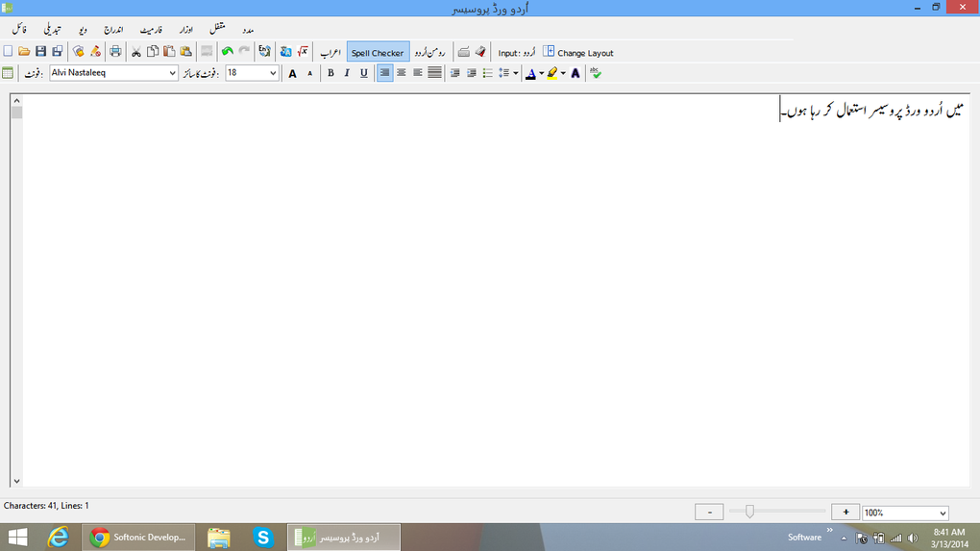The image size is (980, 551).
Task: Apply the yellow highlight color swatch
Action: pos(551,73)
